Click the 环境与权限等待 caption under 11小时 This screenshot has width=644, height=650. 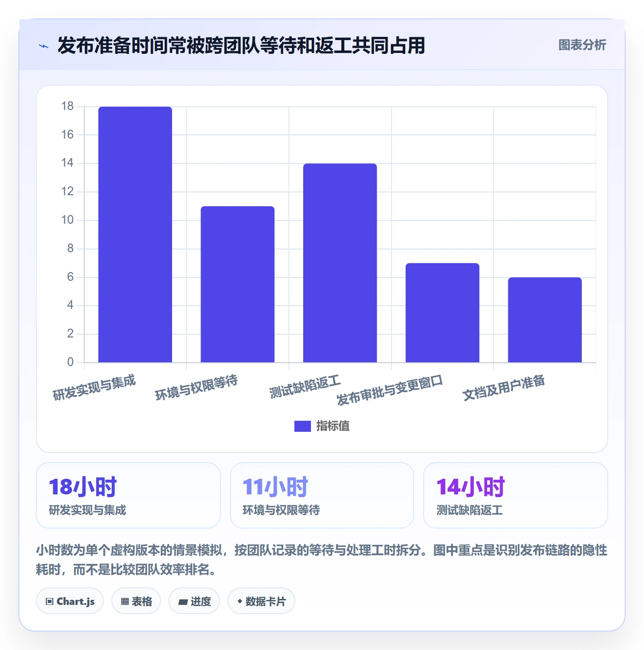pyautogui.click(x=281, y=510)
